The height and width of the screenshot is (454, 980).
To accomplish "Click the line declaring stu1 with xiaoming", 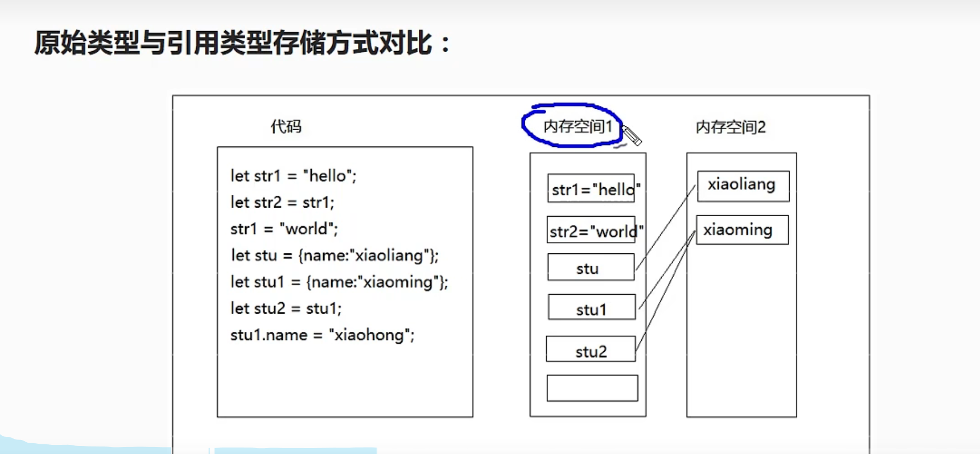I will click(x=339, y=282).
